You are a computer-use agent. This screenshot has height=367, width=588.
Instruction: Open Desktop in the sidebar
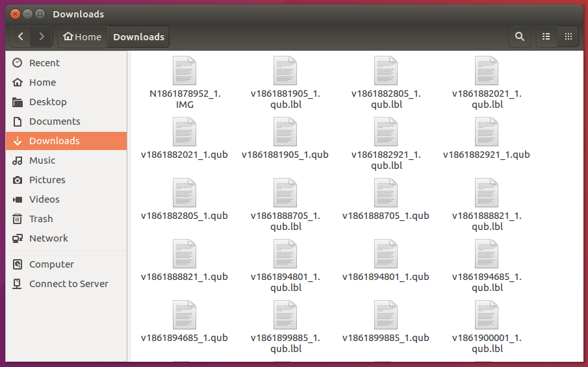pyautogui.click(x=66, y=102)
